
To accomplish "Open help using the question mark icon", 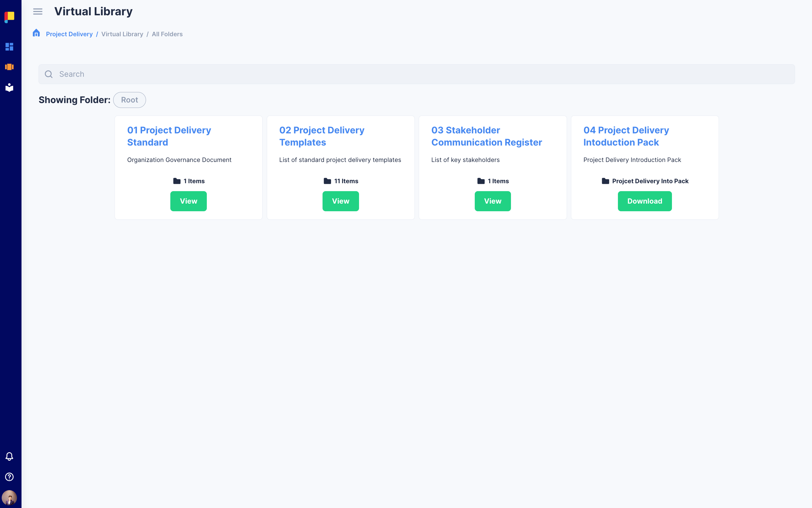I will (9, 477).
